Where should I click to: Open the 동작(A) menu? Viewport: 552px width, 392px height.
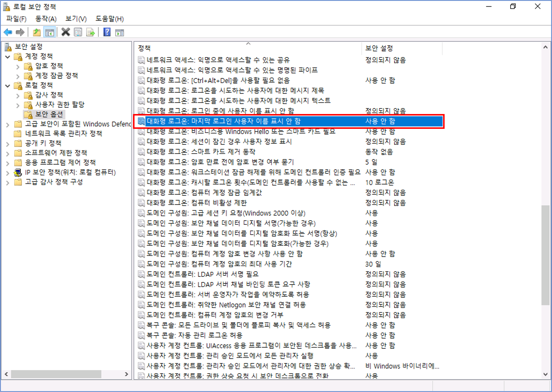pyautogui.click(x=46, y=19)
